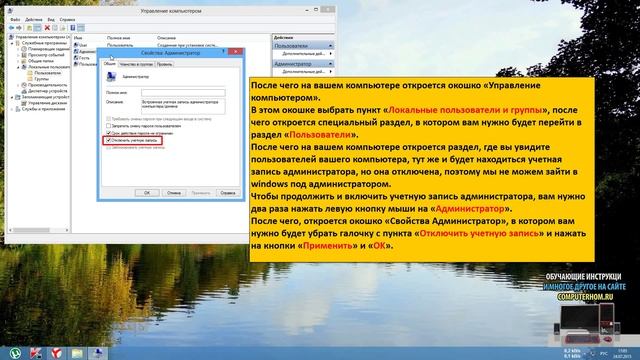Expand the 'Общие папки' tree node

(x=18, y=61)
